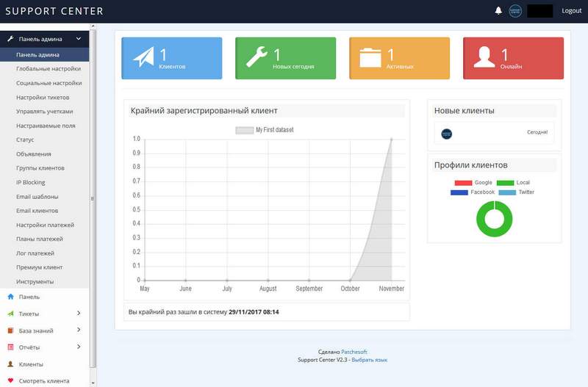The image size is (588, 387).
Task: Open Лог платежей
Action: click(35, 253)
